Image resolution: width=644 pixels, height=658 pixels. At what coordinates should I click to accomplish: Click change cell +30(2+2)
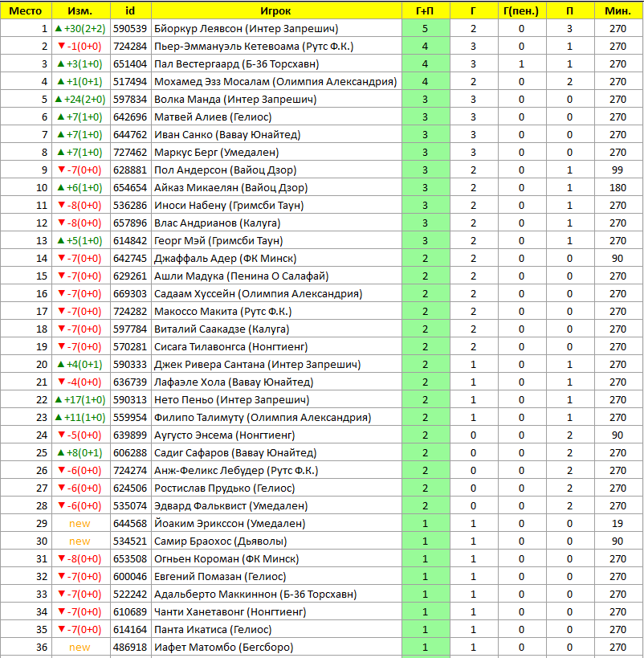coord(80,29)
